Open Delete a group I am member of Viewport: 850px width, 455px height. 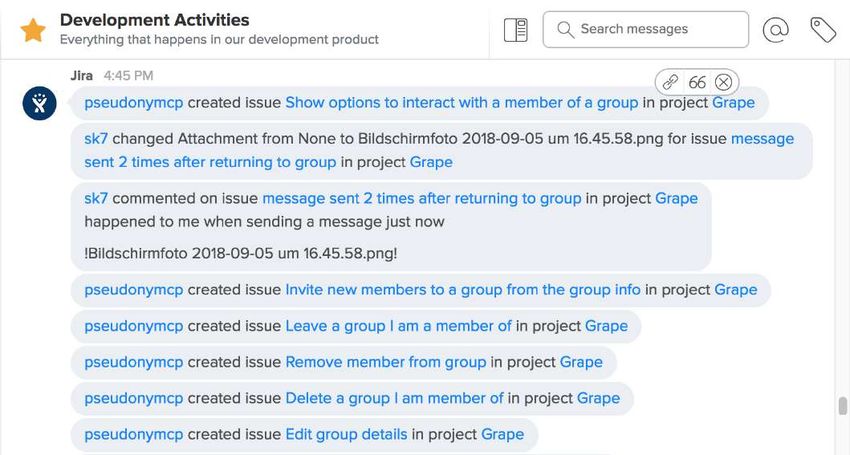[x=395, y=398]
